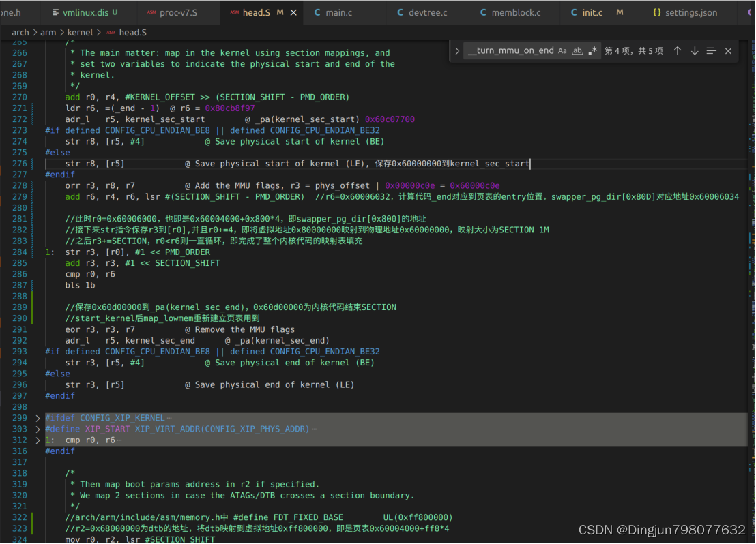Viewport: 756px width, 544px height.
Task: Expand the search widget to show replace
Action: point(457,50)
